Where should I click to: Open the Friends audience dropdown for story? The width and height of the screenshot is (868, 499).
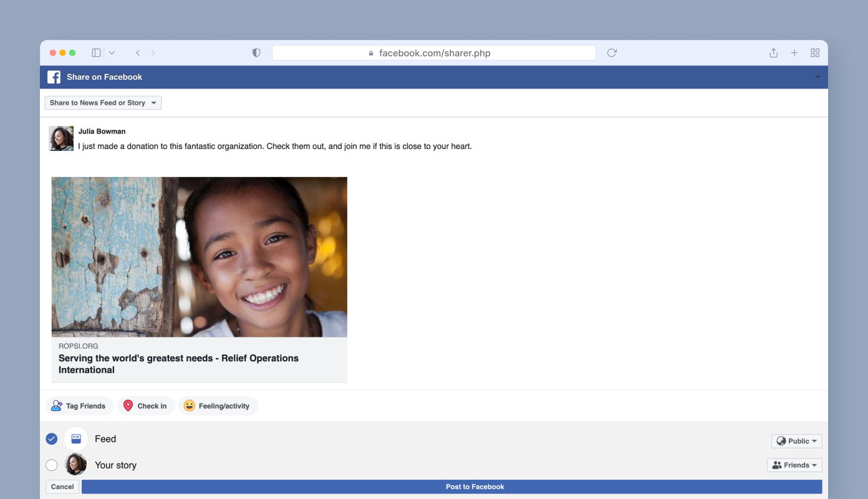tap(794, 465)
